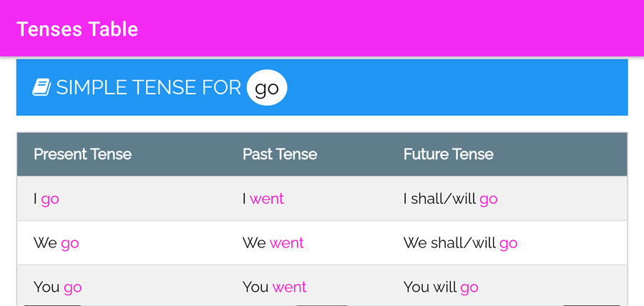Viewport: 644px width, 306px height.
Task: Tap the 'We shall/will go' cell
Action: [x=460, y=243]
